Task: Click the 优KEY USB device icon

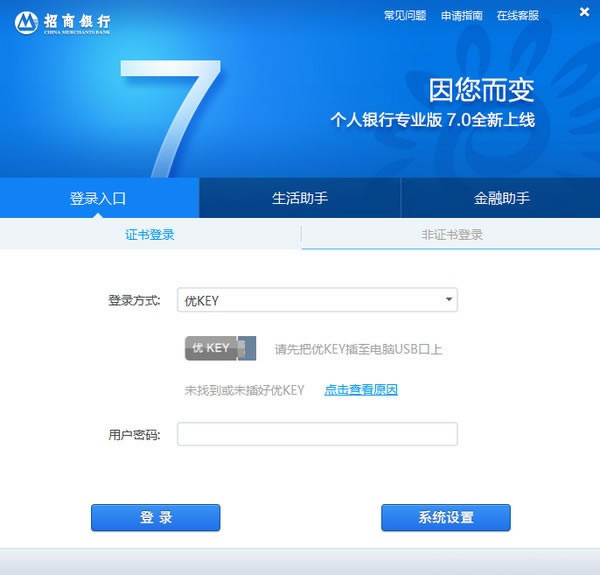Action: point(220,349)
